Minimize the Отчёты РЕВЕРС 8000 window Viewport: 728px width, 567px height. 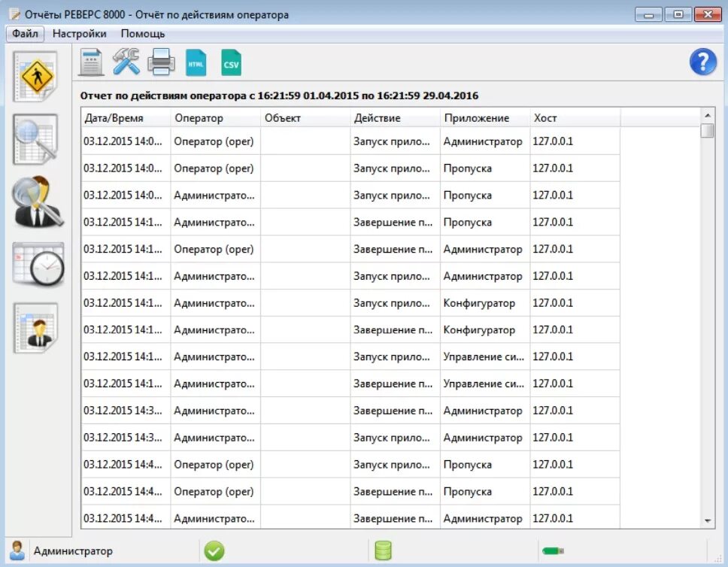tap(648, 15)
